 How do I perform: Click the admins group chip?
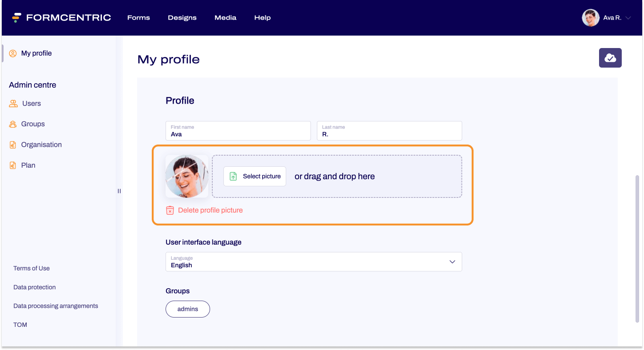click(x=187, y=309)
